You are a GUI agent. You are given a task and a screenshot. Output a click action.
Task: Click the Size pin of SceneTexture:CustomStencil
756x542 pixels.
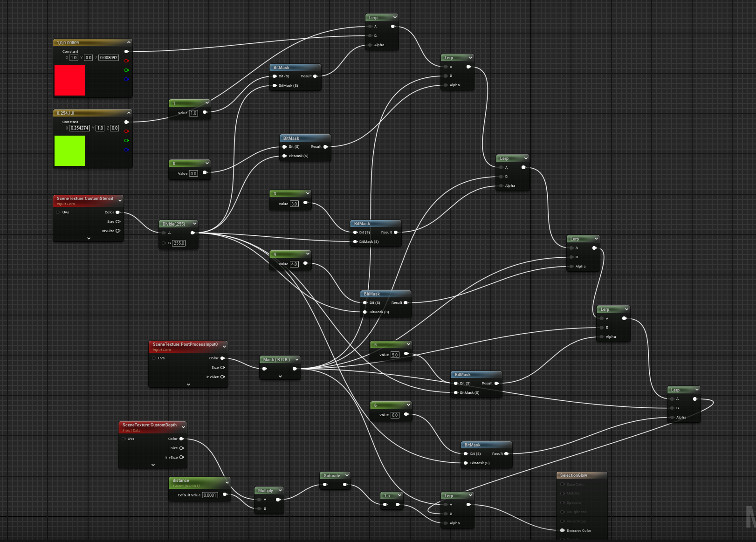118,222
